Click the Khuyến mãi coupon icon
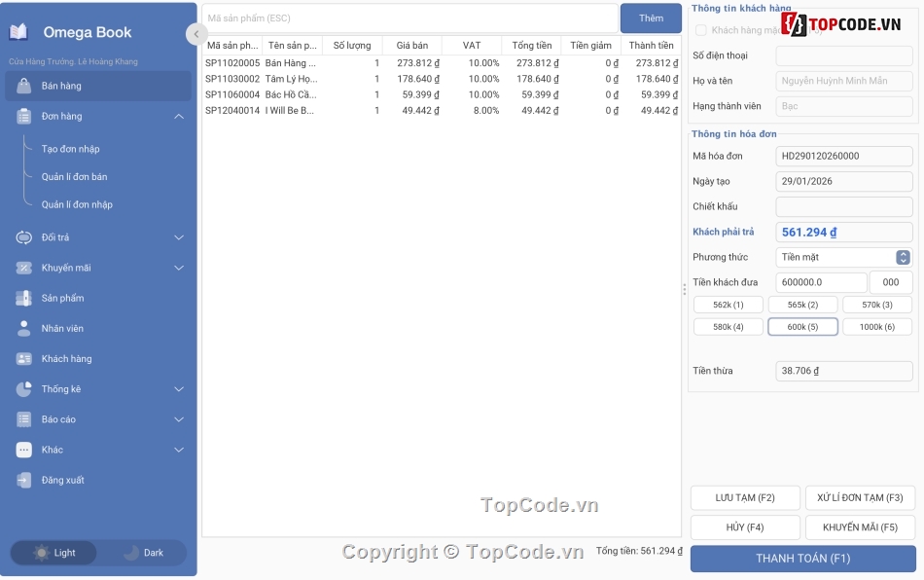 click(23, 268)
